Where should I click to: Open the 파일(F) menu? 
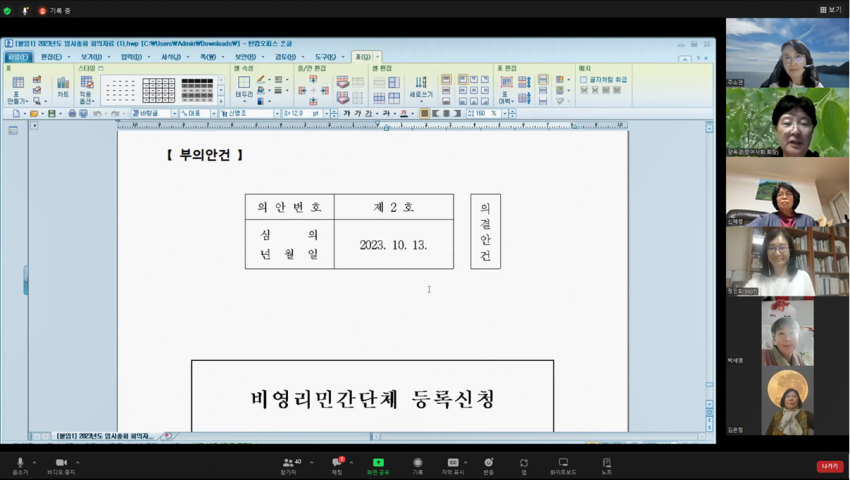click(17, 57)
